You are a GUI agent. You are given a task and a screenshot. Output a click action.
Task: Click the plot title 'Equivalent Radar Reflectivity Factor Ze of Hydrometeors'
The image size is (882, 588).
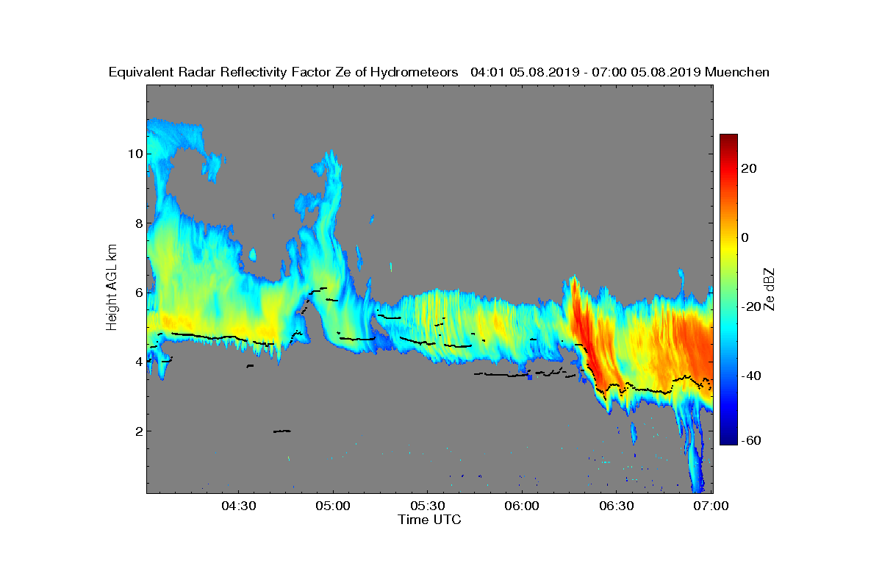(284, 72)
